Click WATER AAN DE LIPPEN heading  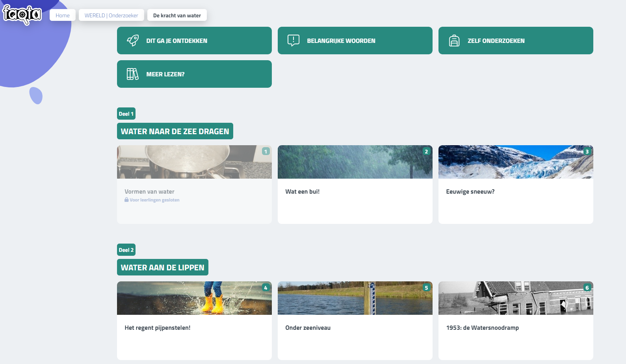tap(163, 267)
